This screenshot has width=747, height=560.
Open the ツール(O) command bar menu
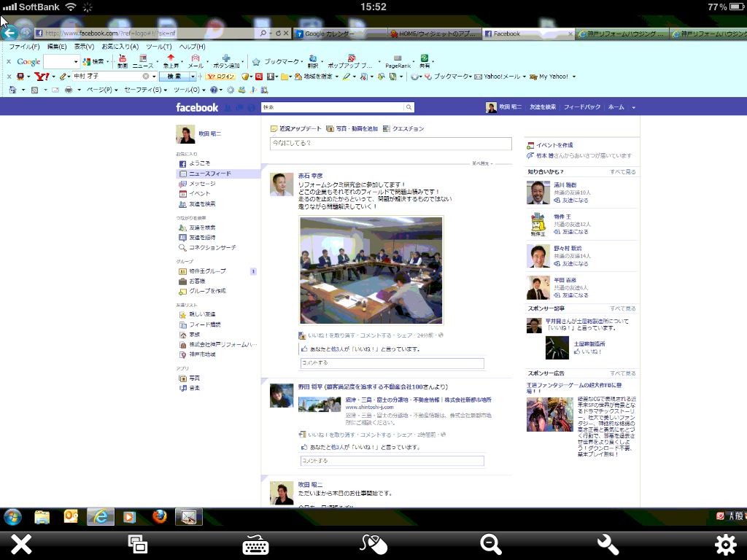click(189, 90)
